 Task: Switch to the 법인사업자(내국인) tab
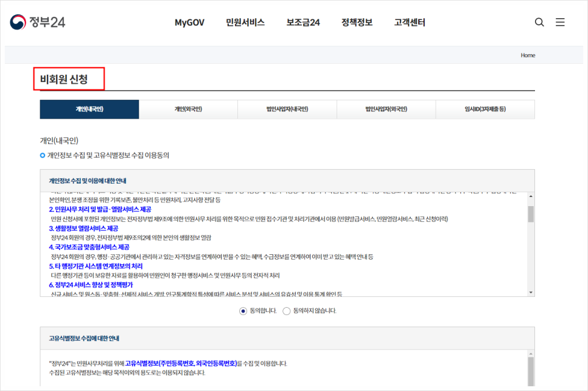tap(287, 109)
